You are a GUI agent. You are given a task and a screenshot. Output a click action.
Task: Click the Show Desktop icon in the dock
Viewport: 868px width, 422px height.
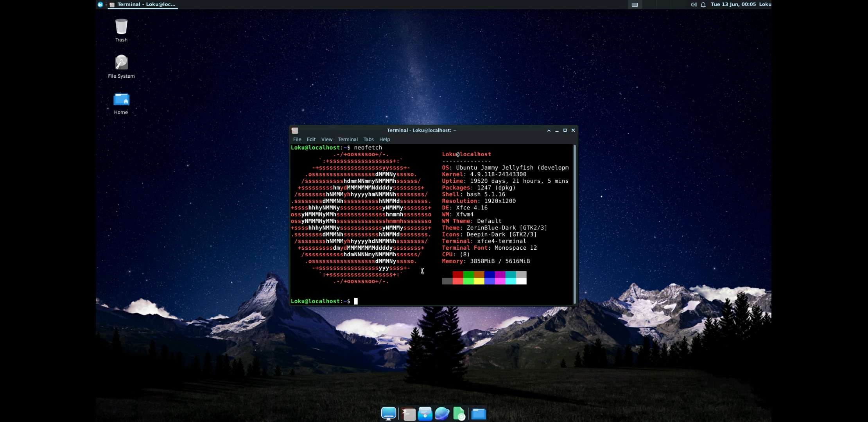388,413
